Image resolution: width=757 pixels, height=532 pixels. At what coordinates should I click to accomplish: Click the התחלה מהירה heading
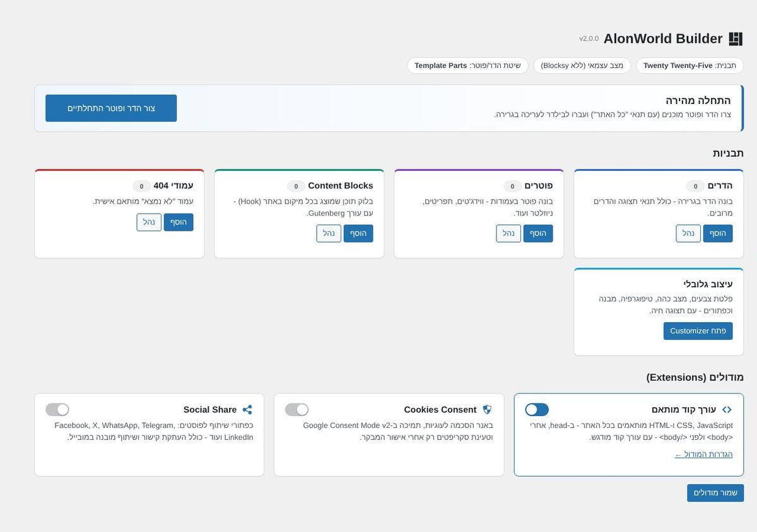pos(698,100)
